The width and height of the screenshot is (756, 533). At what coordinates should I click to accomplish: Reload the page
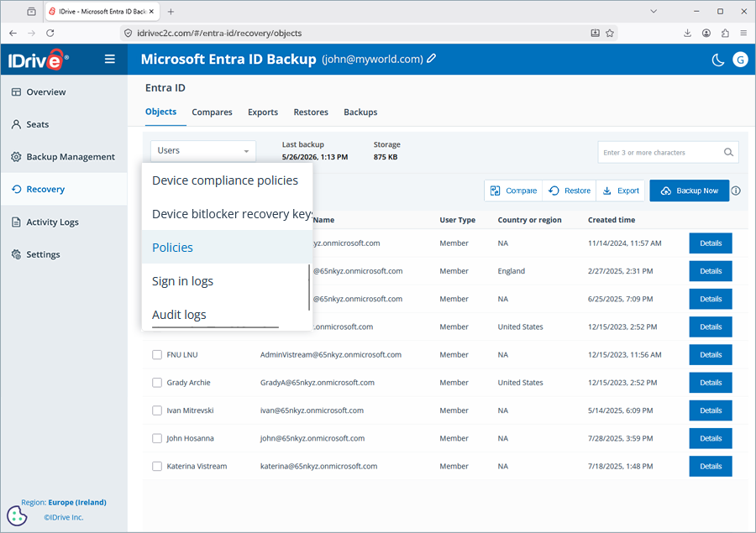pos(50,34)
